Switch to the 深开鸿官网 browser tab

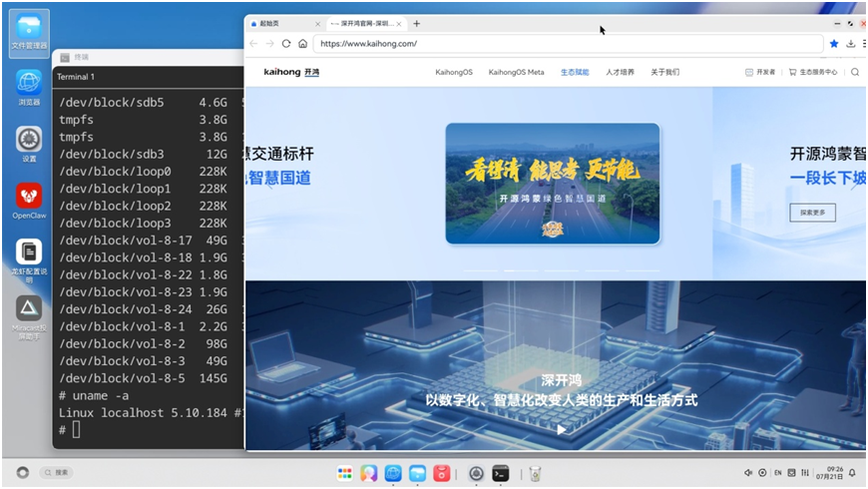[x=366, y=24]
